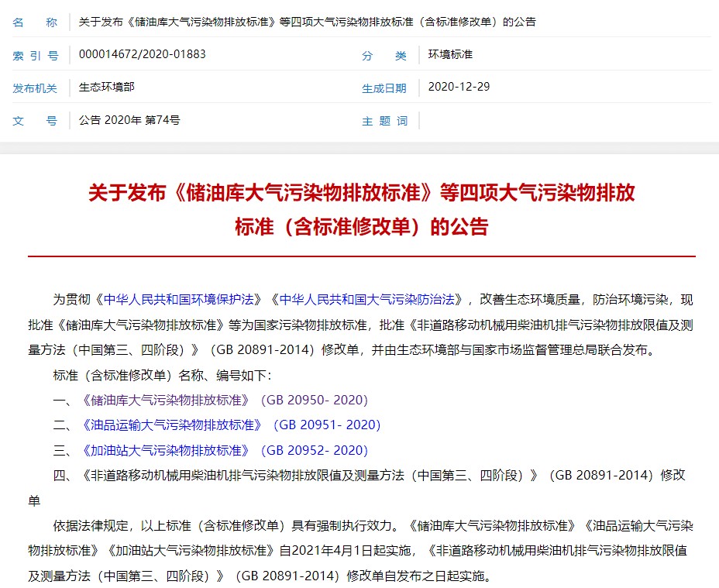
Task: Click the issuing agency value 生态环境部
Action: [x=107, y=88]
